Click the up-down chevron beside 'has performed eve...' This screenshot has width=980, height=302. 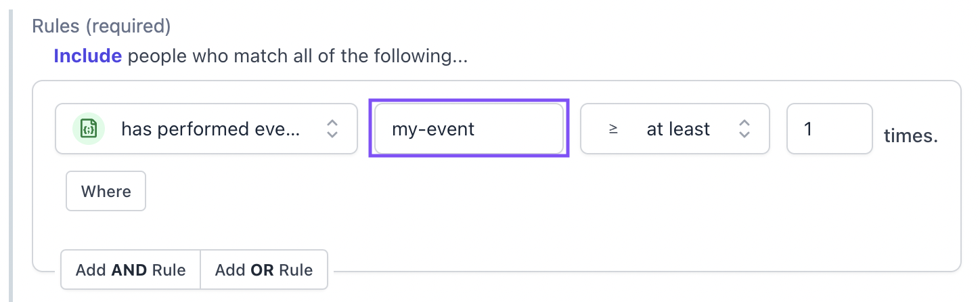point(332,129)
